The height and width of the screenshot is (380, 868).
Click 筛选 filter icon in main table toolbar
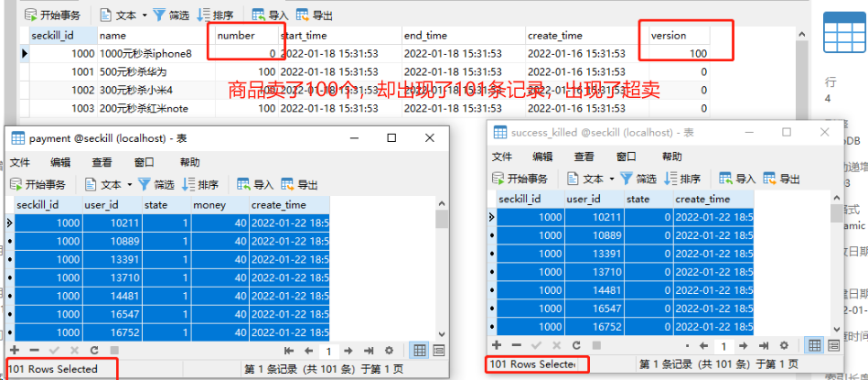click(171, 15)
